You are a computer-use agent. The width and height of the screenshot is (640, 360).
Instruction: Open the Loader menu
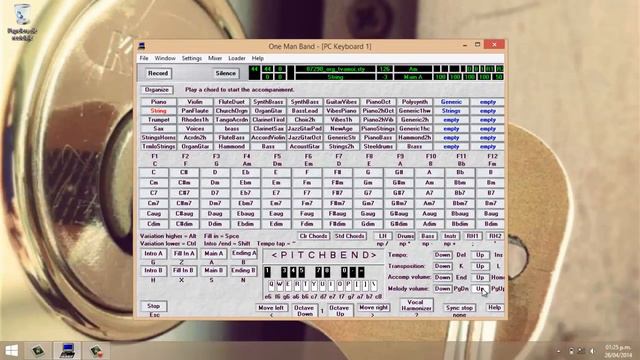(x=237, y=58)
